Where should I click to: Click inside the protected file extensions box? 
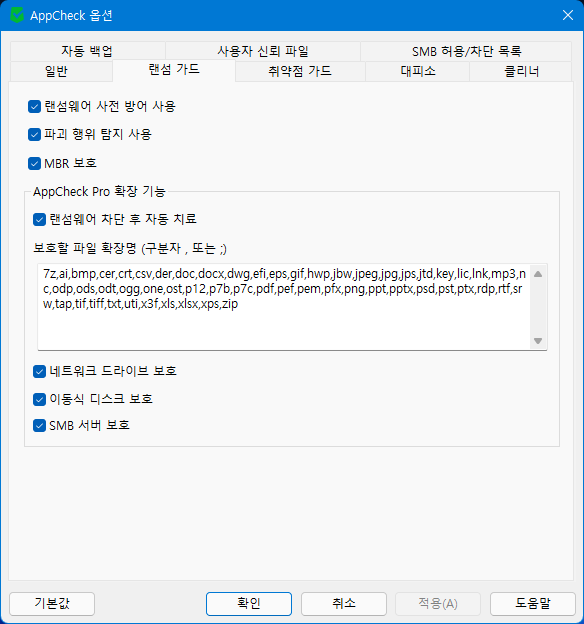(x=284, y=307)
